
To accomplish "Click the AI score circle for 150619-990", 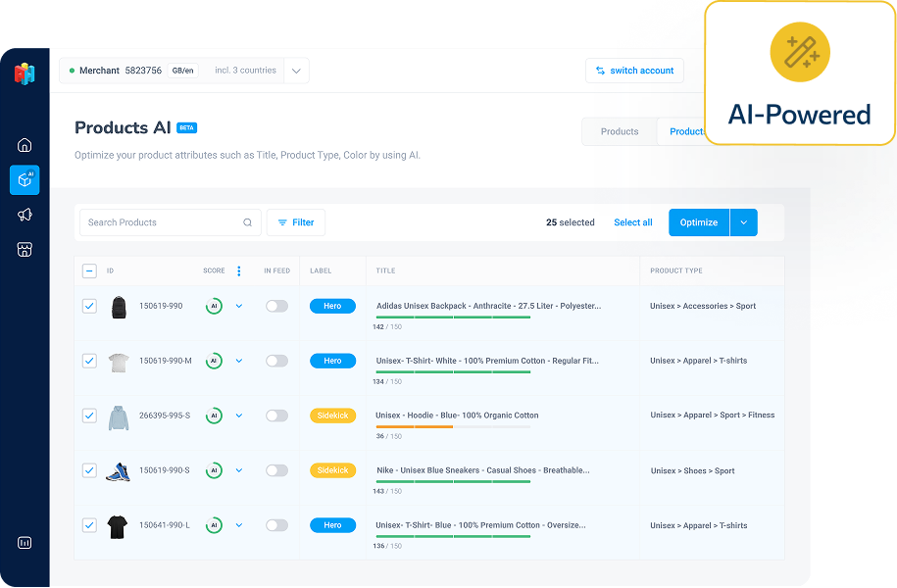I will [214, 306].
